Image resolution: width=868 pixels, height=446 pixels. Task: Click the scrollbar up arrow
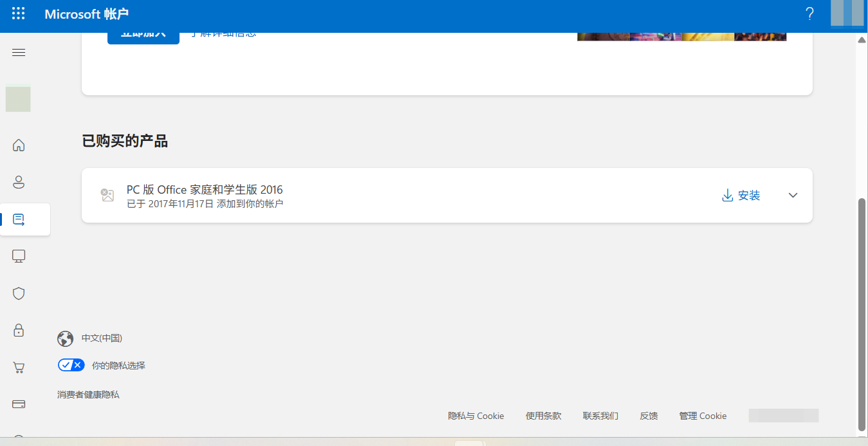tap(862, 40)
